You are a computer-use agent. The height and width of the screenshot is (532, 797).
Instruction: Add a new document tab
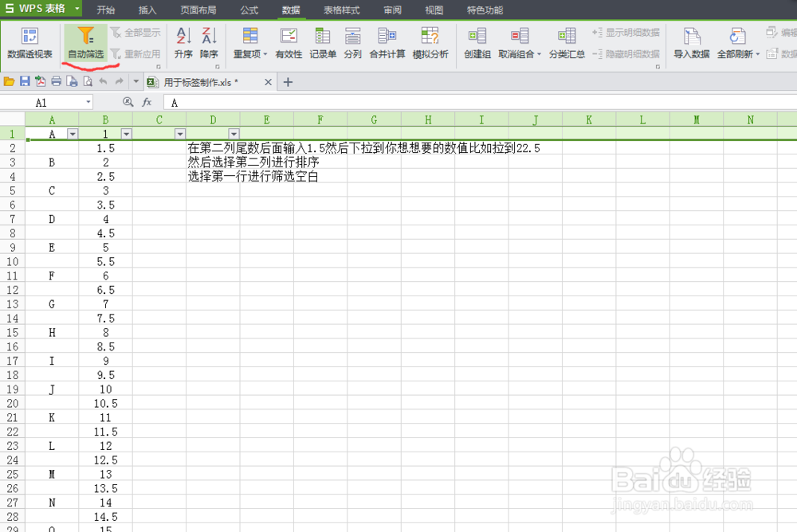point(288,82)
